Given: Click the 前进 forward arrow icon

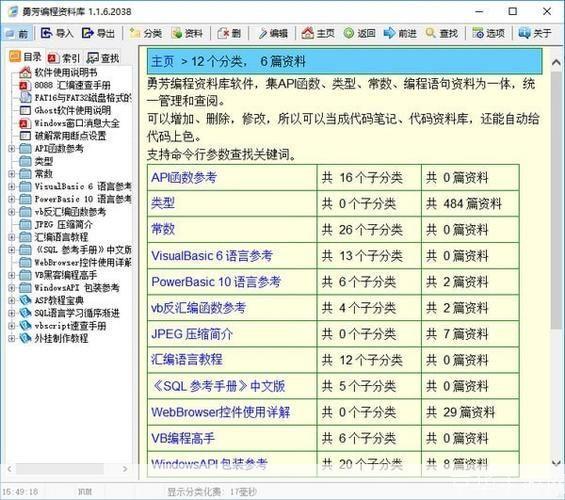Looking at the screenshot, I should (x=389, y=33).
